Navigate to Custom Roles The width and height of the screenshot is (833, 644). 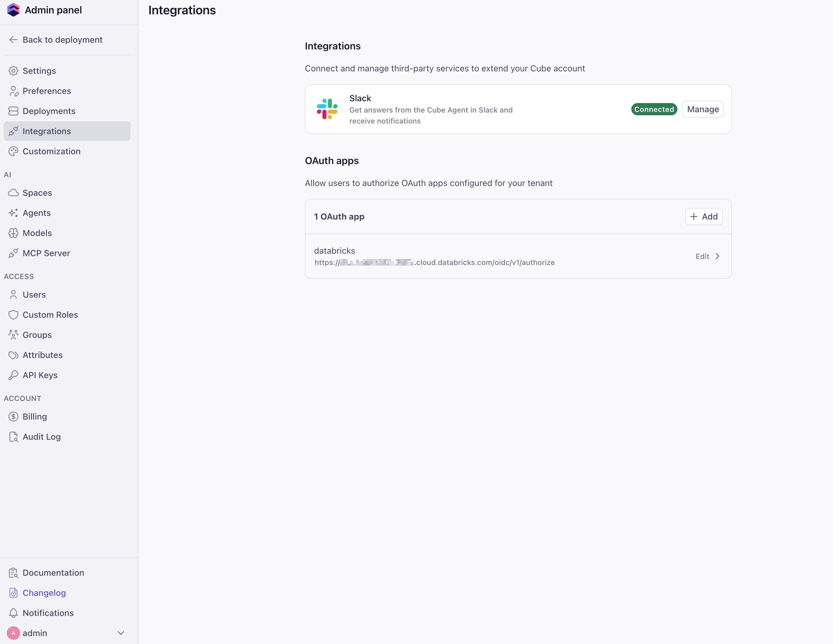(67, 315)
